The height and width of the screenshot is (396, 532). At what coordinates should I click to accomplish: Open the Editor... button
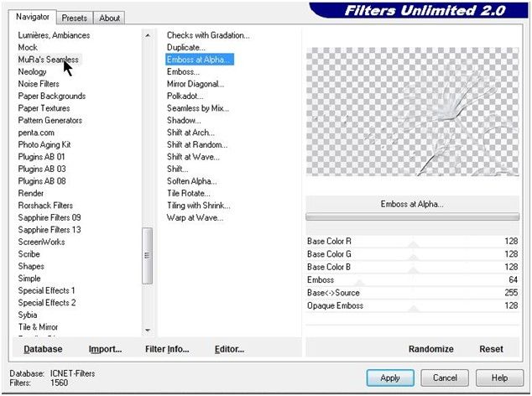coord(229,349)
